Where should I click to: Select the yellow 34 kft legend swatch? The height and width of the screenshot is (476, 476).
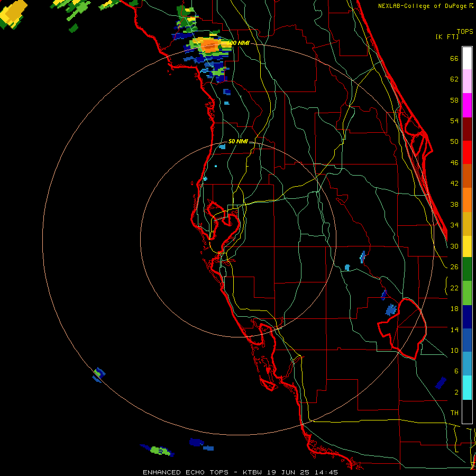coord(467,246)
